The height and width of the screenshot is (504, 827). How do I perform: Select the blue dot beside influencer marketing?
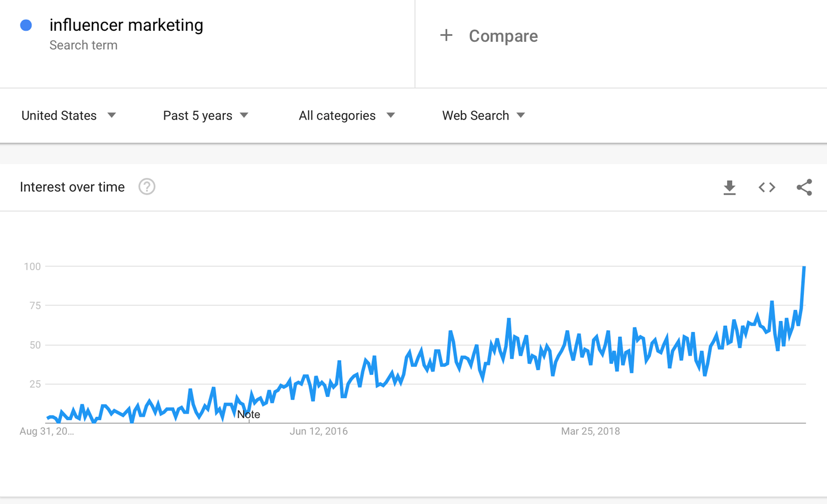[26, 25]
